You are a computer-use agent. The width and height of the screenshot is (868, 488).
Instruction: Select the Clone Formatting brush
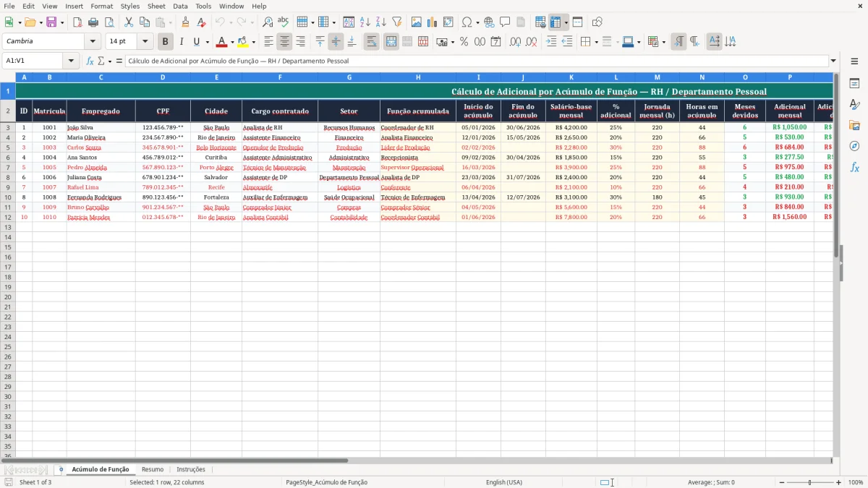click(186, 22)
